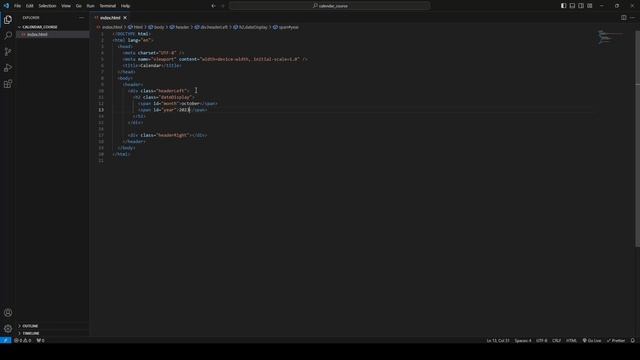
Task: Toggle the bottom panel layout icon
Action: tap(572, 6)
